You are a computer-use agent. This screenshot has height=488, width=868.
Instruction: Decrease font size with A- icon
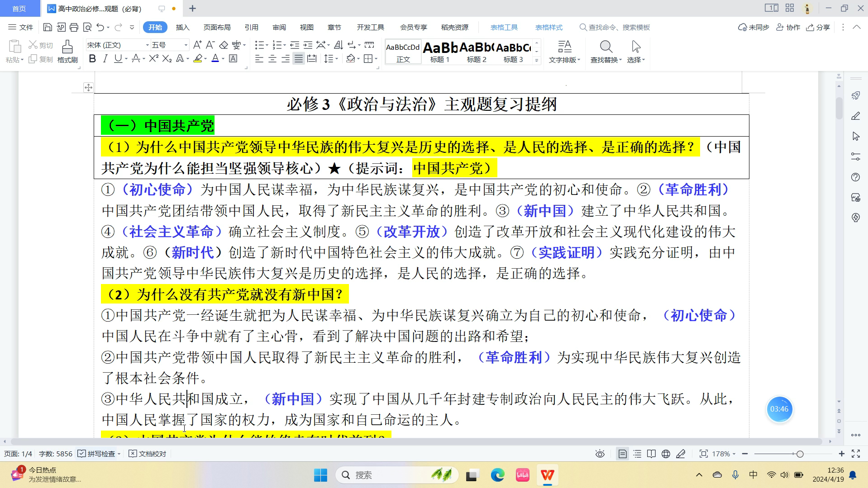pos(210,45)
